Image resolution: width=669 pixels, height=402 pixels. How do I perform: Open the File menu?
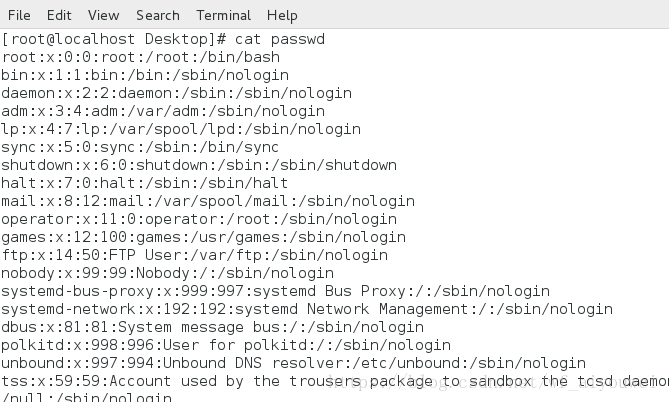(x=19, y=15)
